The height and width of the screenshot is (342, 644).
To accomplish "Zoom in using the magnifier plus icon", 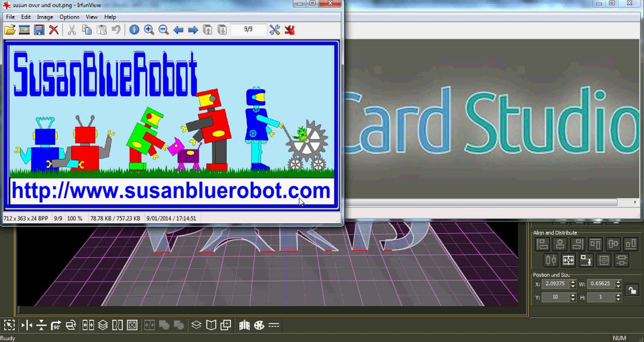I will click(x=149, y=30).
